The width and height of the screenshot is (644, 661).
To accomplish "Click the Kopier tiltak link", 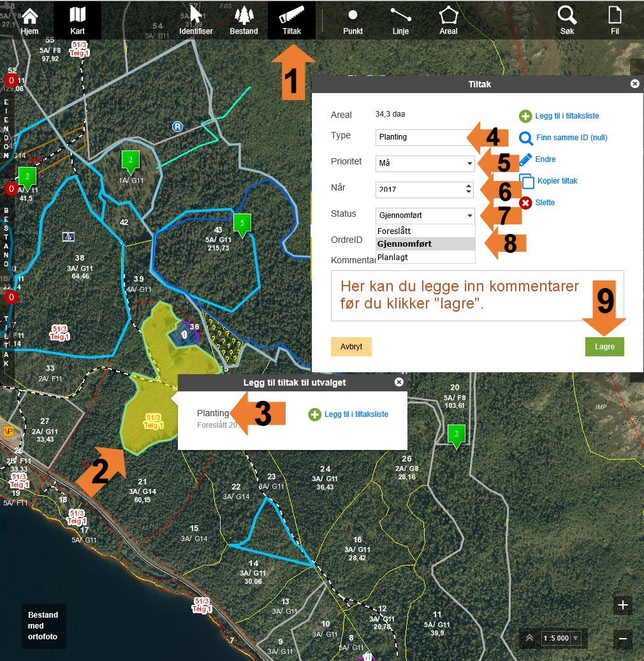I will [x=557, y=181].
